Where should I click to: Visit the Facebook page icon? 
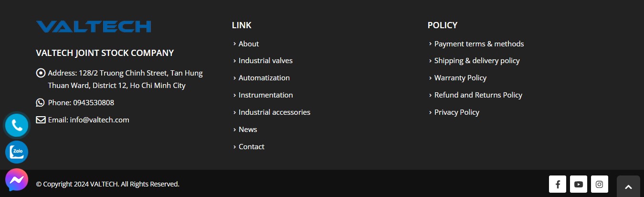click(x=558, y=184)
